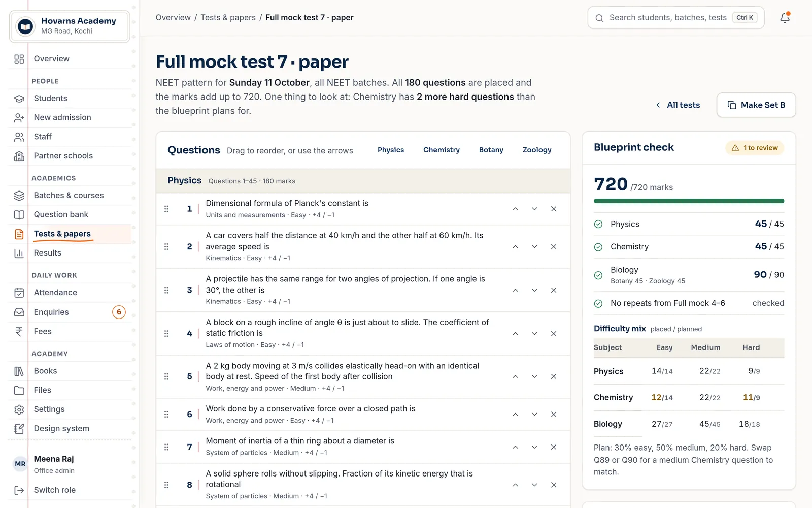812x508 pixels.
Task: Click the Physics check mark in Blueprint check
Action: (598, 224)
